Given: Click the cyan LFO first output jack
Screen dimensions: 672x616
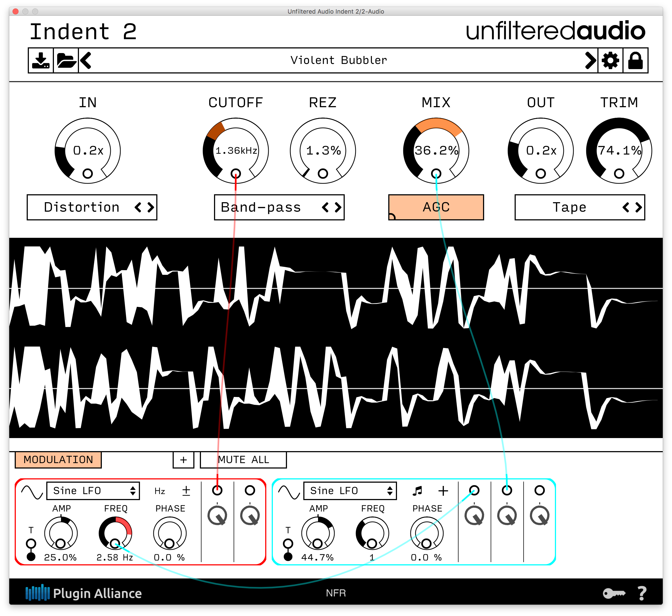Looking at the screenshot, I should [x=474, y=490].
